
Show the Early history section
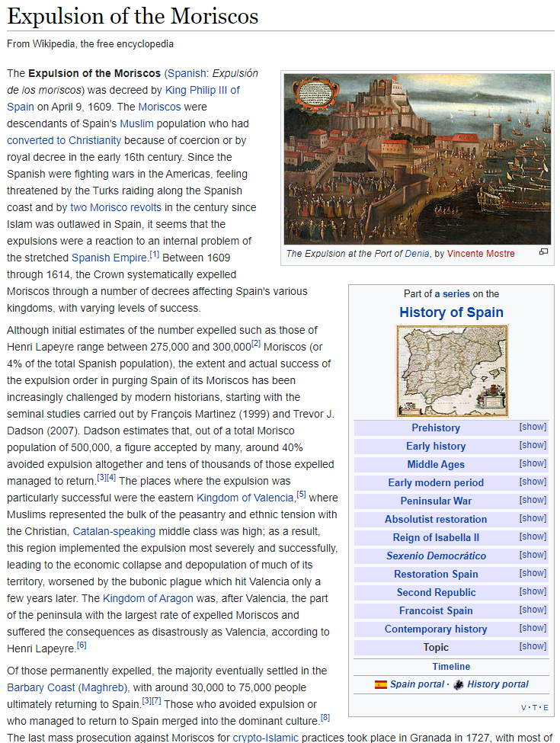[x=533, y=445]
